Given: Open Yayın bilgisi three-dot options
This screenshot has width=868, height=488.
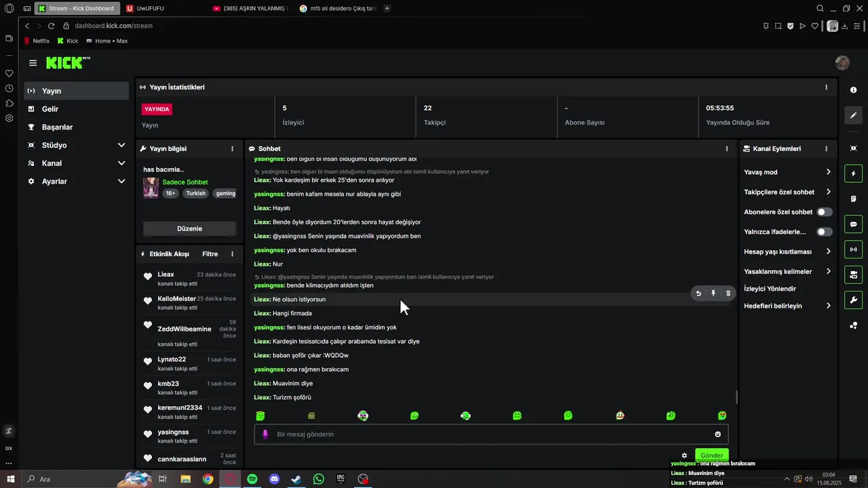Looking at the screenshot, I should point(233,148).
